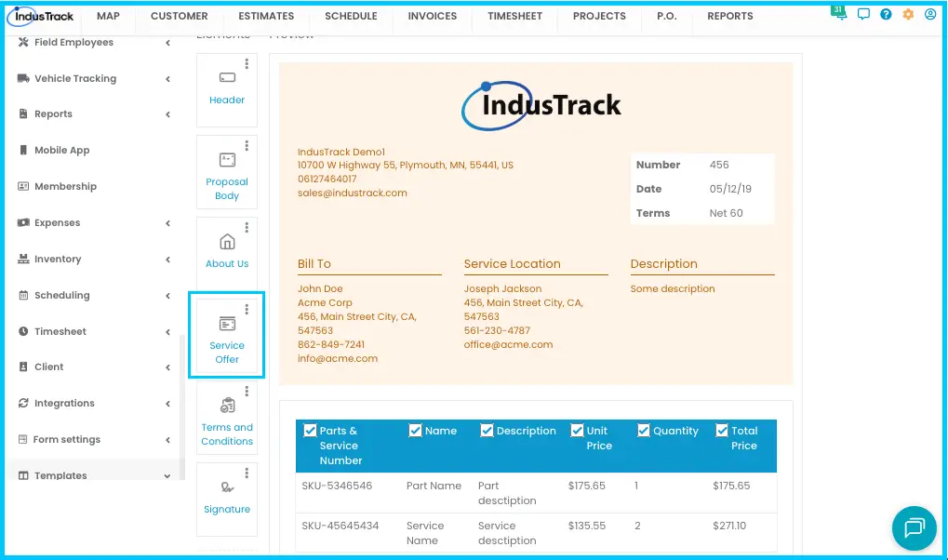This screenshot has width=948, height=560.
Task: Open the MAP menu
Action: pos(108,17)
